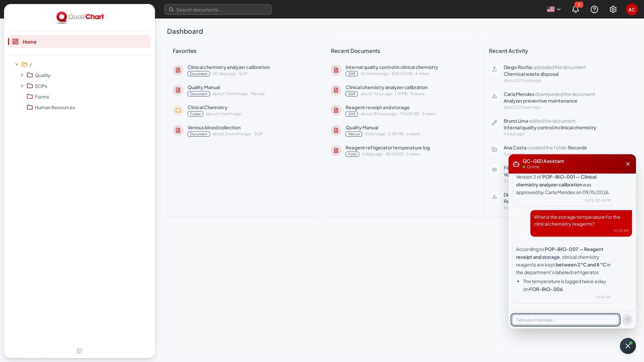Image resolution: width=644 pixels, height=362 pixels.
Task: Open the AC user avatar menu
Action: [632, 9]
